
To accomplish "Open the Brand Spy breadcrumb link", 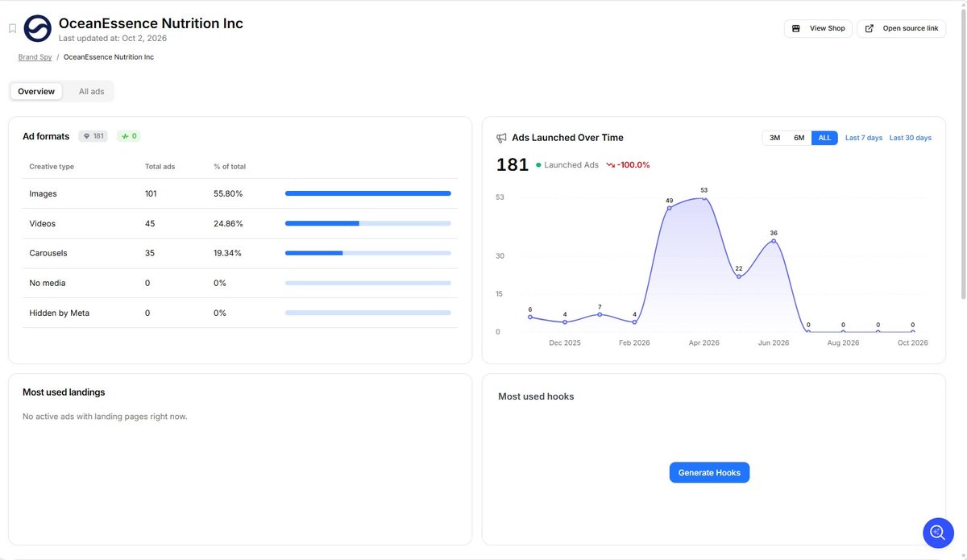I will coord(35,57).
